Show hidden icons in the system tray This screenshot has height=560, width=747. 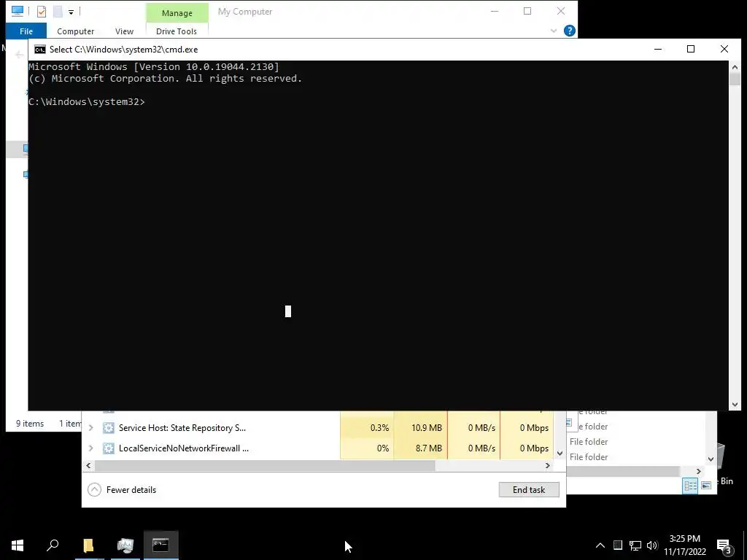coord(600,545)
